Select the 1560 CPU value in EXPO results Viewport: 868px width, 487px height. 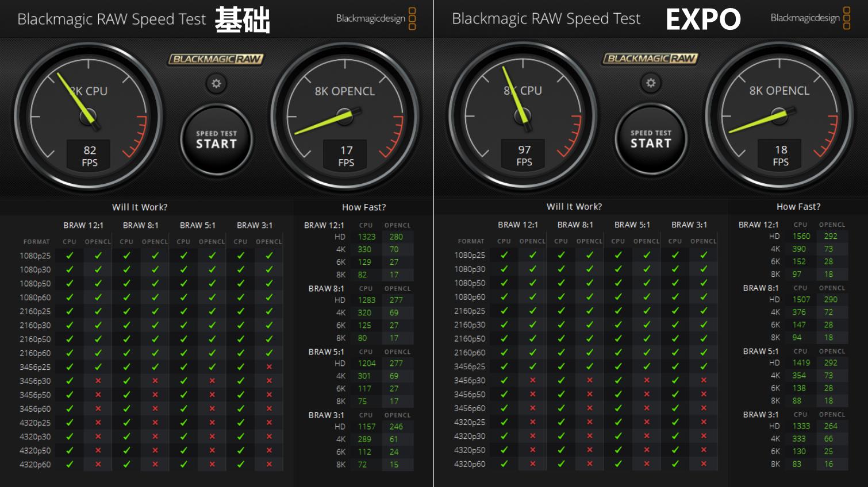tap(801, 236)
